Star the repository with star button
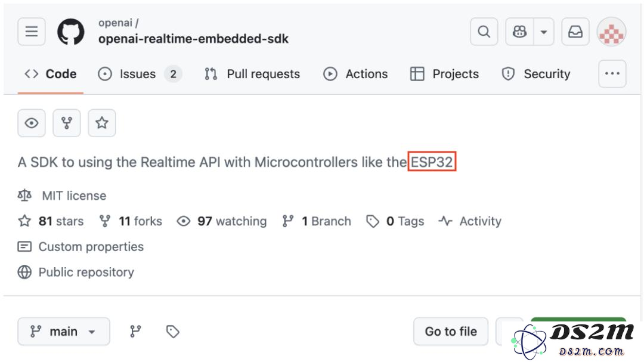 tap(102, 123)
